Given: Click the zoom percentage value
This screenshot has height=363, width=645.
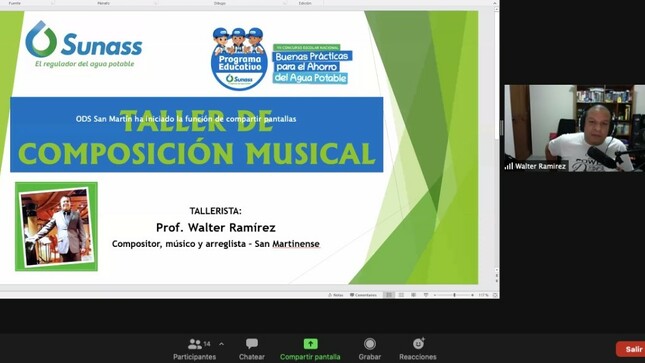Looking at the screenshot, I should tap(483, 295).
